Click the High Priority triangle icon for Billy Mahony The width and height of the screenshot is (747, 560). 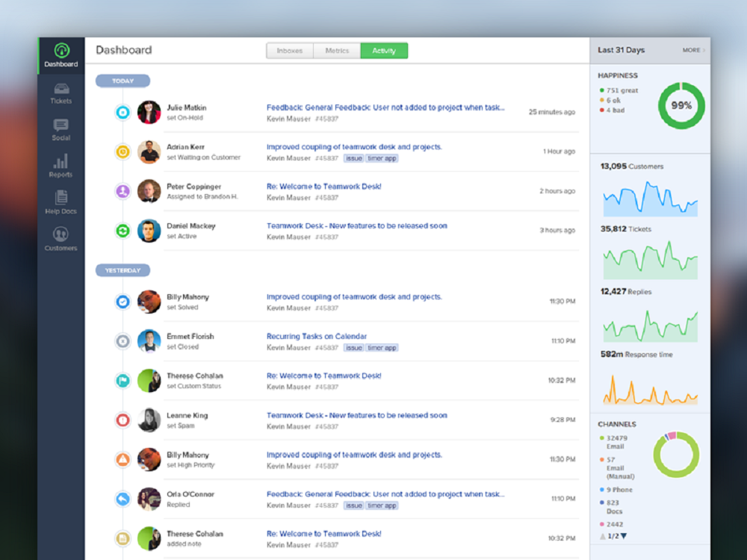point(123,460)
